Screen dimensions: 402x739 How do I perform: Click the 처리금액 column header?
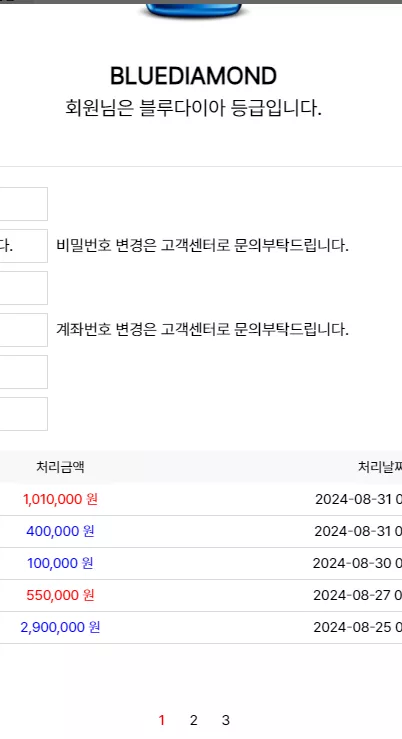coord(60,467)
